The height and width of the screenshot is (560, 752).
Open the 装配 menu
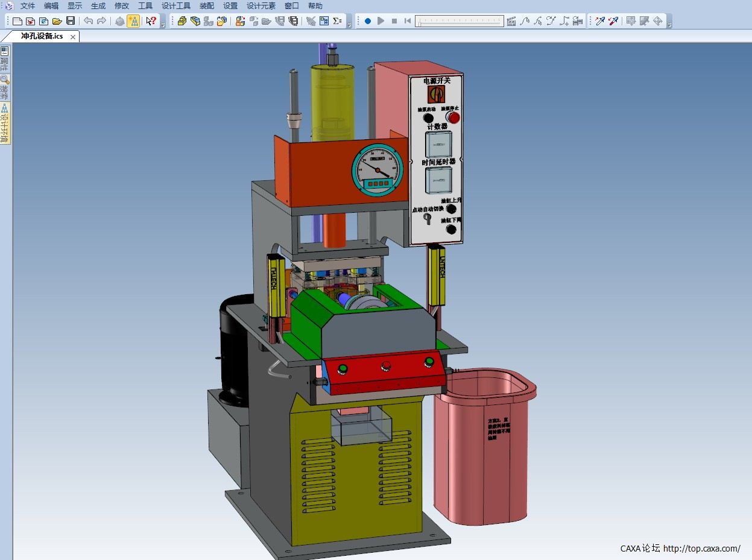pyautogui.click(x=207, y=6)
